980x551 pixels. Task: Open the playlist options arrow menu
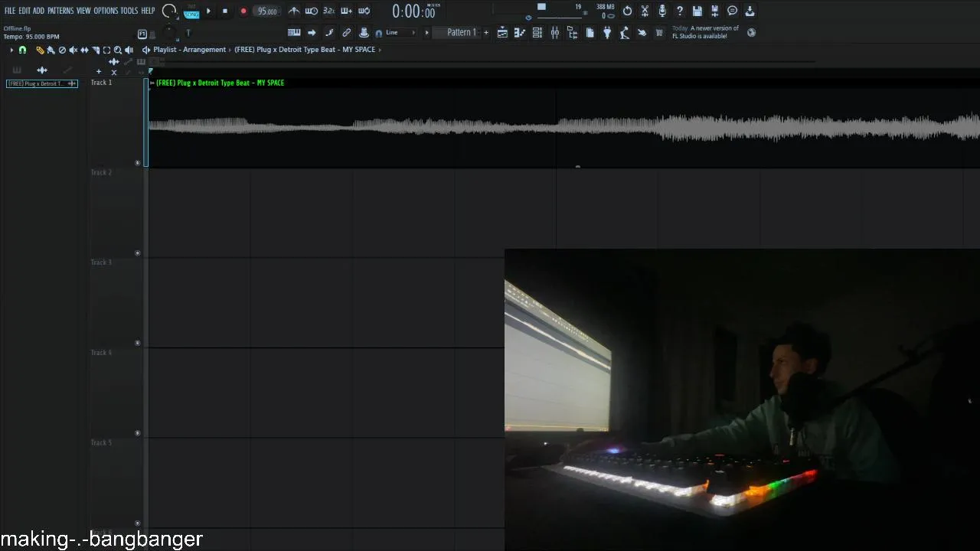(x=11, y=50)
